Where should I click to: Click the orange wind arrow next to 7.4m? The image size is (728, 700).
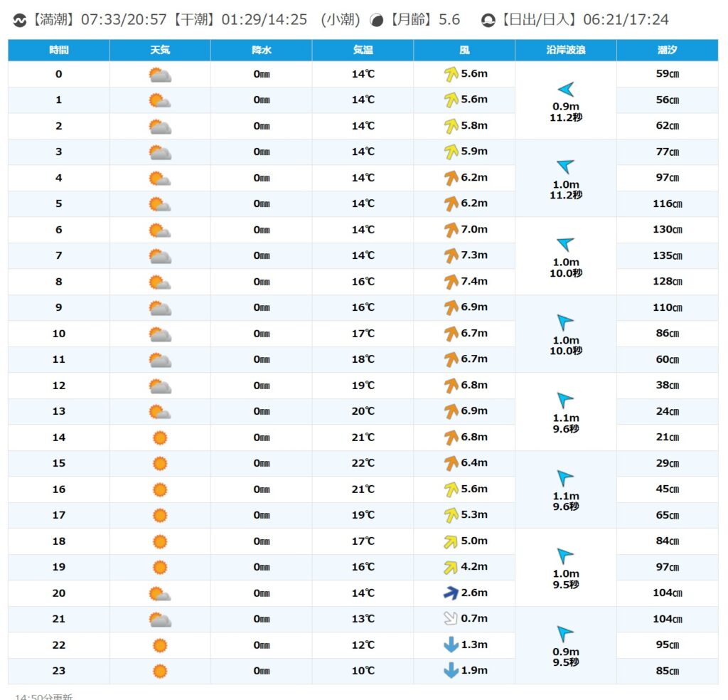451,282
